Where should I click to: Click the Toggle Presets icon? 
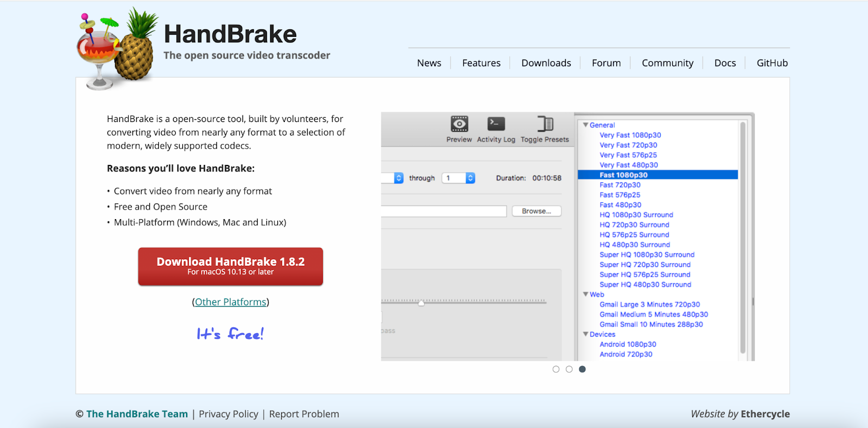click(545, 124)
